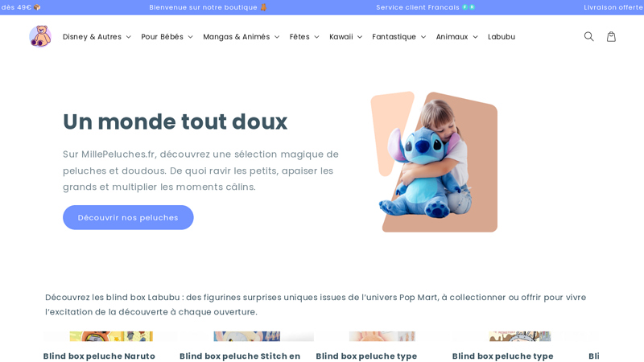
Task: Open the Kawaii category dropdown
Action: [x=346, y=36]
